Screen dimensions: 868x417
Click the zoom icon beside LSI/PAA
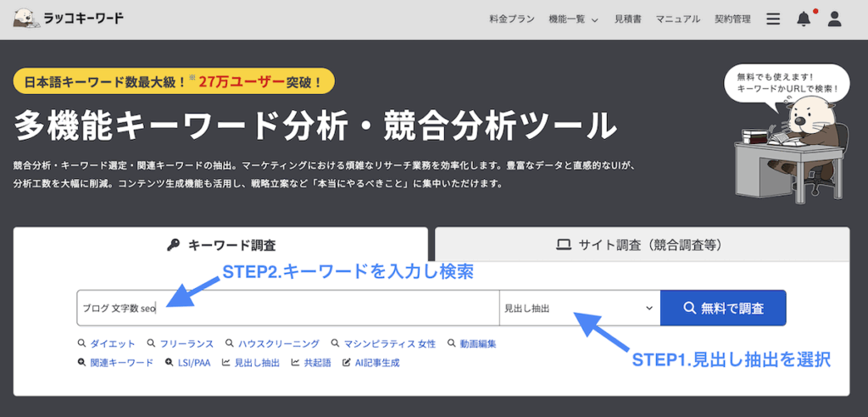pyautogui.click(x=170, y=364)
